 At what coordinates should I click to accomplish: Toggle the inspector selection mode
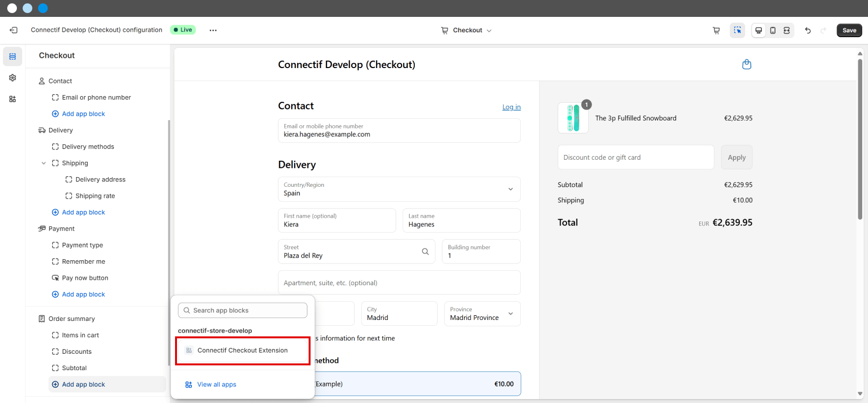click(737, 30)
